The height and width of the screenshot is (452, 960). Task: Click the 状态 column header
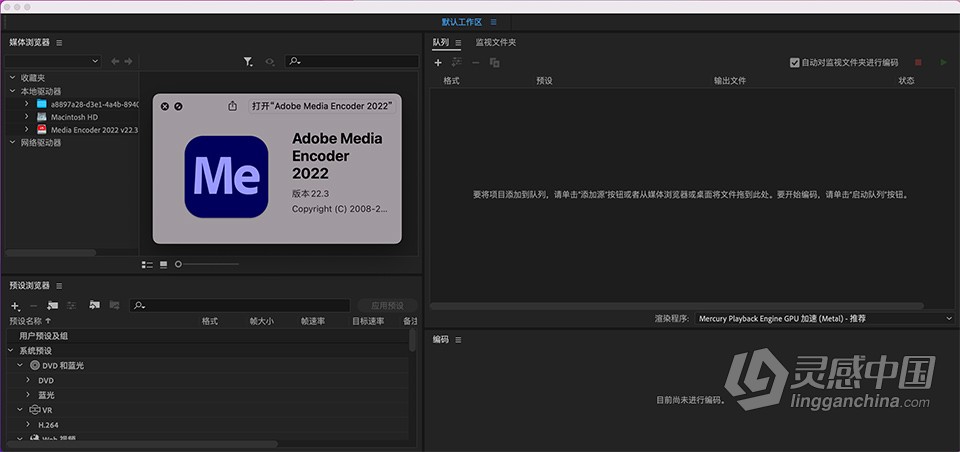(x=906, y=81)
